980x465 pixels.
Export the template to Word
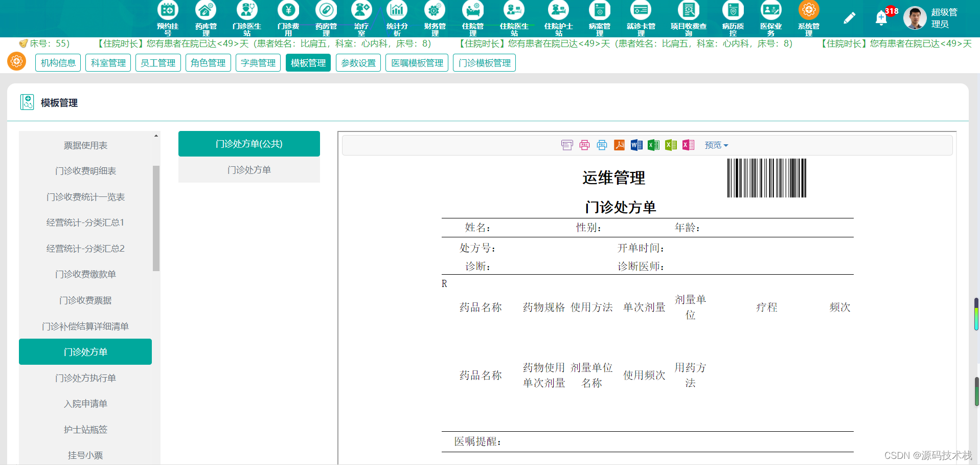coord(636,145)
